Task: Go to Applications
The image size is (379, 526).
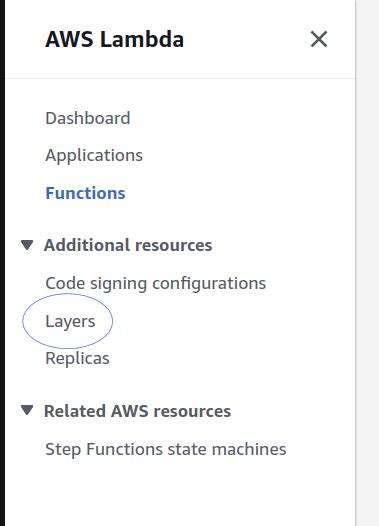Action: point(94,155)
